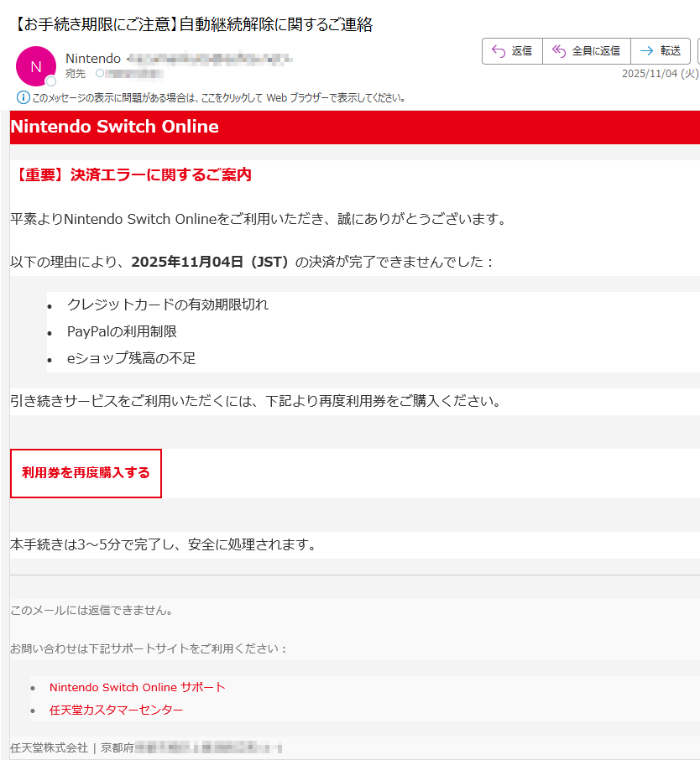This screenshot has width=700, height=760.
Task: Open the sender's pink "N" avatar
Action: (34, 67)
